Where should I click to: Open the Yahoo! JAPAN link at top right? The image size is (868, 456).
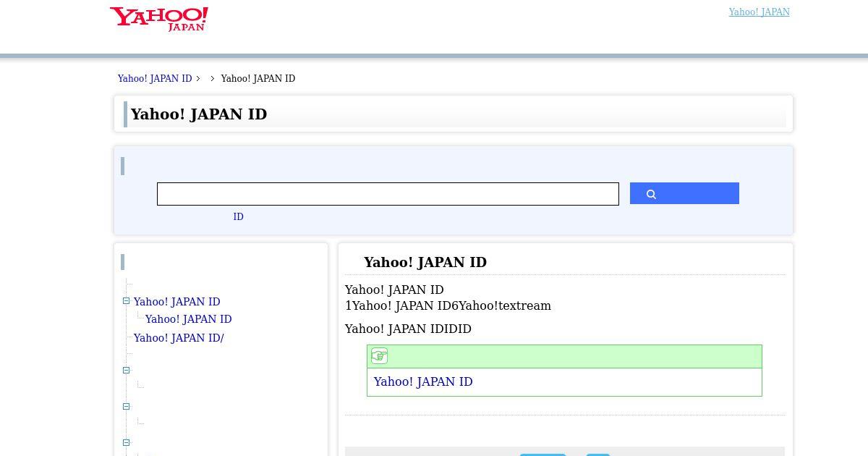759,12
